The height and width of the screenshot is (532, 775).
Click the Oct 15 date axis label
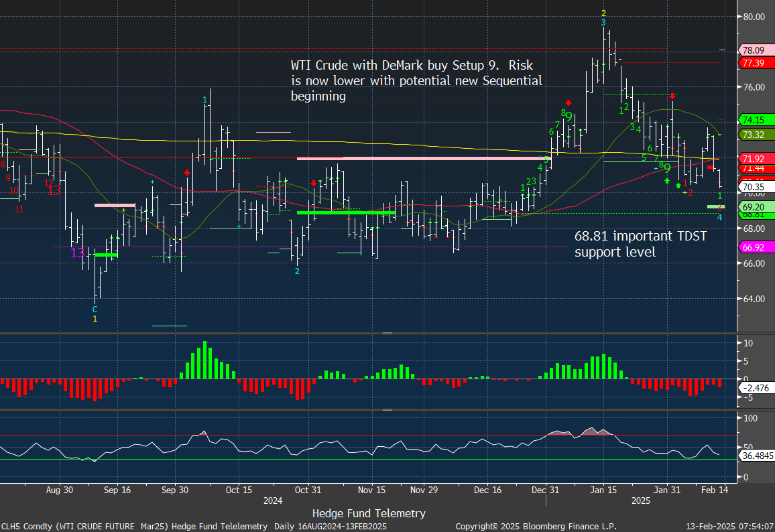tap(239, 490)
